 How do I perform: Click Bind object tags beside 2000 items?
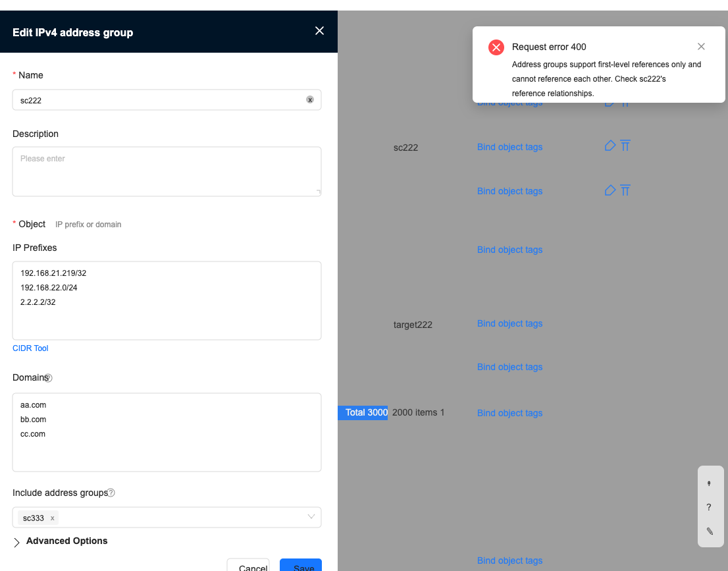pyautogui.click(x=509, y=413)
